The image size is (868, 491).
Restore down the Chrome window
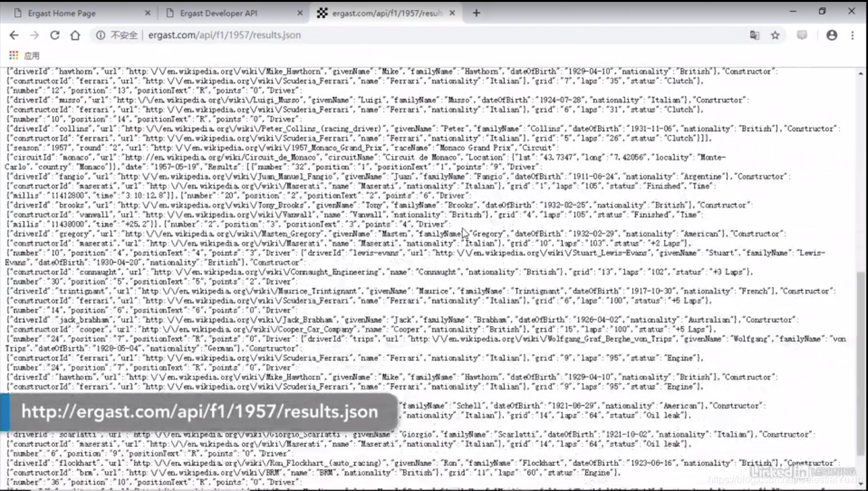(822, 11)
